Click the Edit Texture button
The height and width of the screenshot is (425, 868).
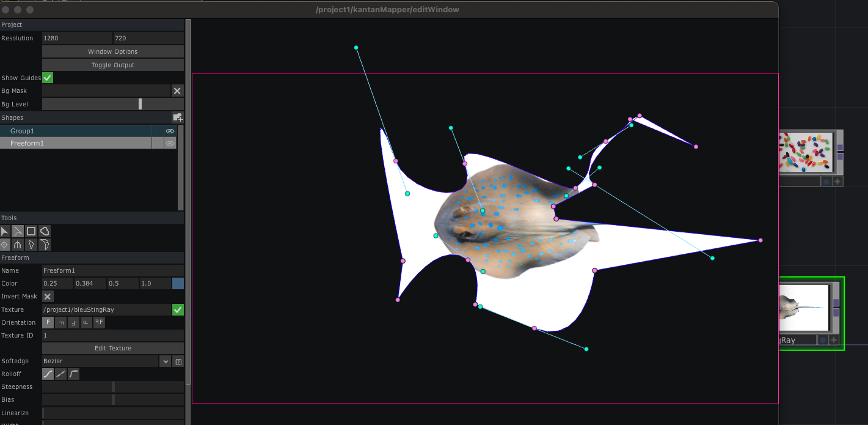point(113,348)
